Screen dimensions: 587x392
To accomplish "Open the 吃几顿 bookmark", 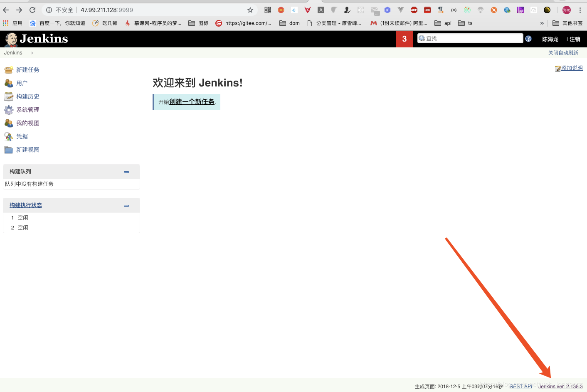I will (105, 23).
